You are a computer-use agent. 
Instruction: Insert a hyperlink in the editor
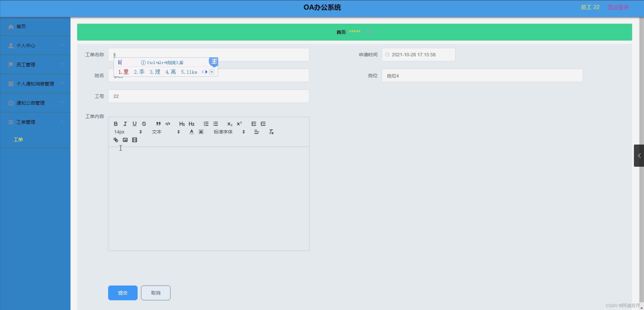pos(116,140)
